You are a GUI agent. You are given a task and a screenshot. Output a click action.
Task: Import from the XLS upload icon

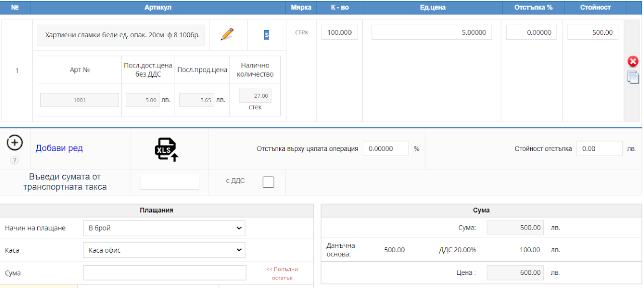coord(167,149)
